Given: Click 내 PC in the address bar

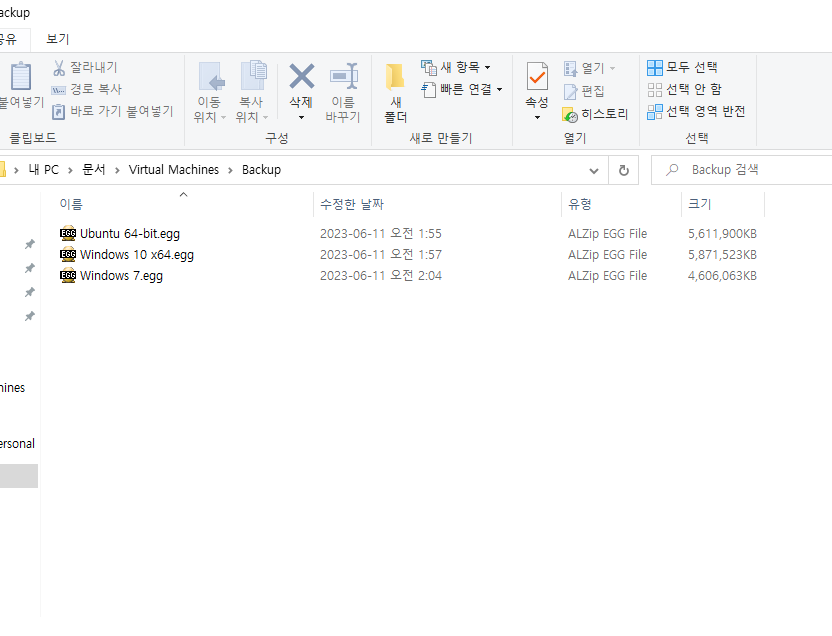Looking at the screenshot, I should click(x=44, y=170).
